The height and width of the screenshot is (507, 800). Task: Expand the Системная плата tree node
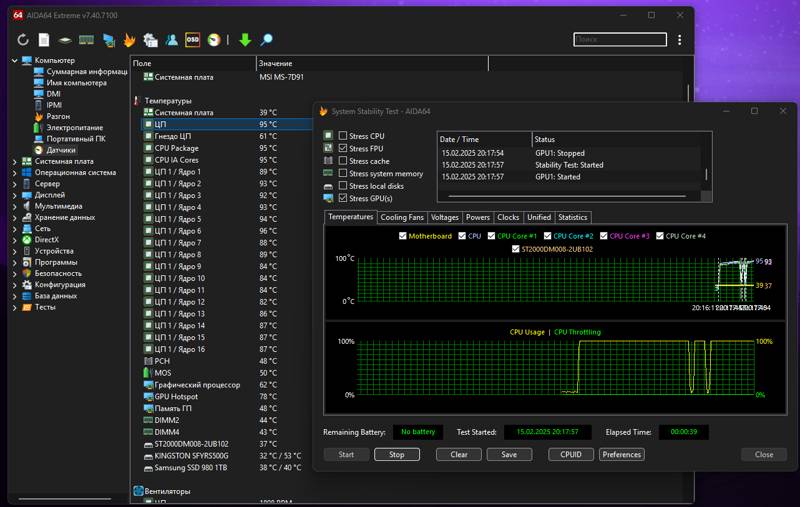[x=15, y=161]
